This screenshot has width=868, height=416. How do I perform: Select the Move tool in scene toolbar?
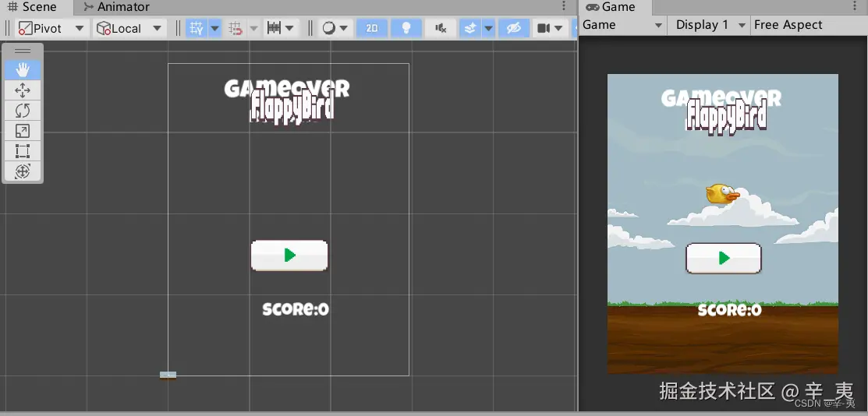[22, 90]
